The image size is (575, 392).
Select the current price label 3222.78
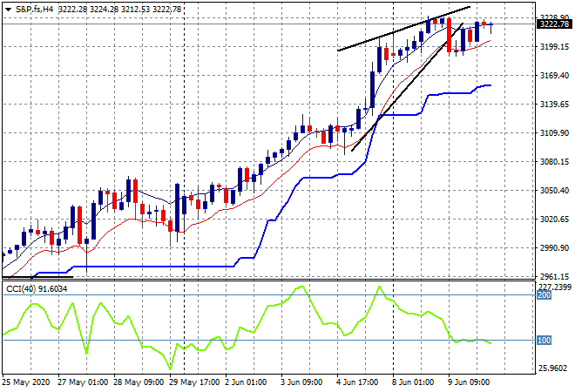pos(554,24)
